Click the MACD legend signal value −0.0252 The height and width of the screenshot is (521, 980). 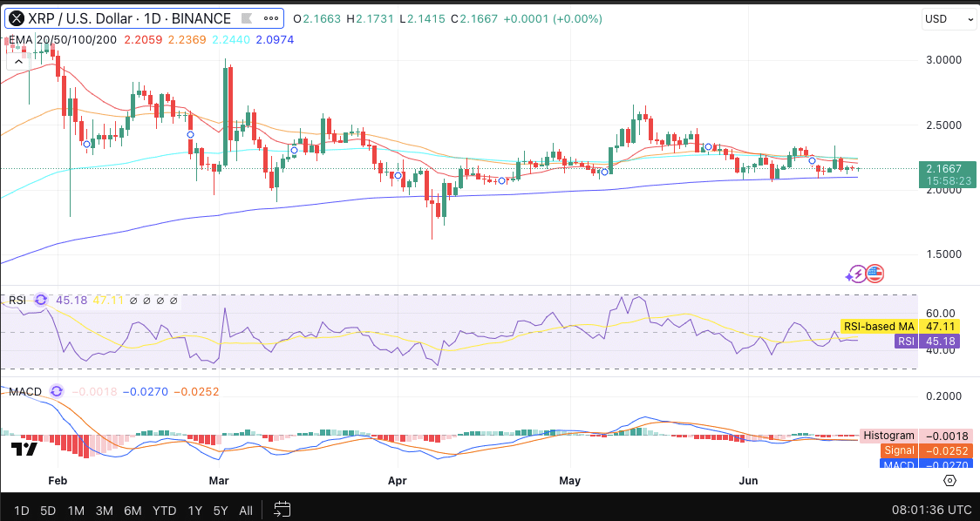[x=196, y=392]
